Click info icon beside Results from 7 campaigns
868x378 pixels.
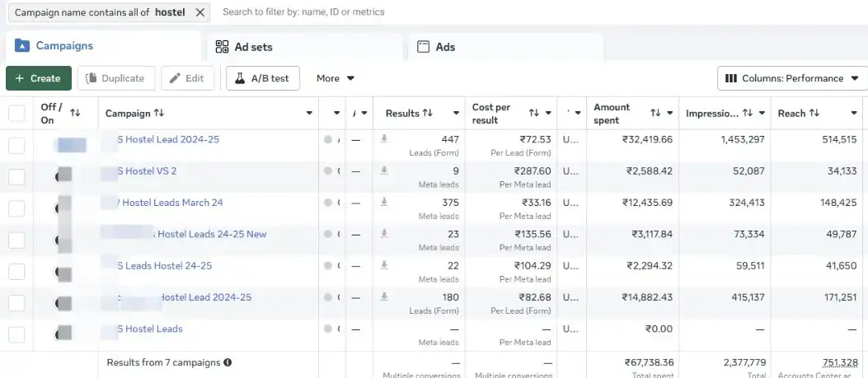pos(228,362)
